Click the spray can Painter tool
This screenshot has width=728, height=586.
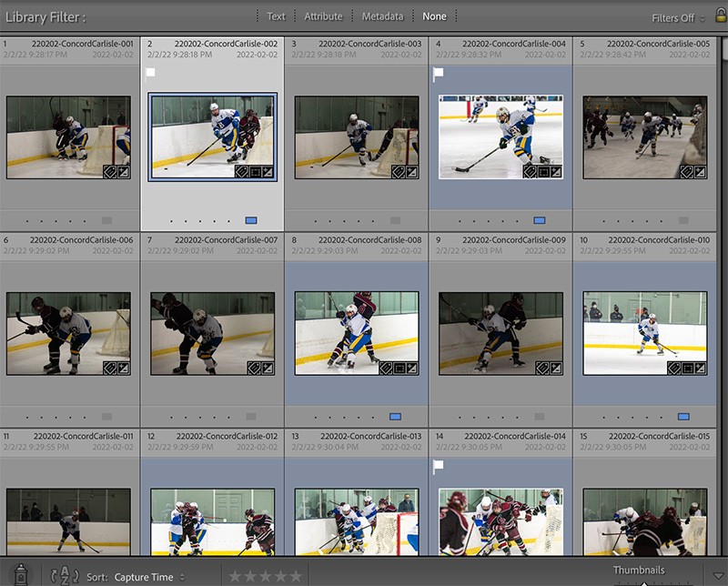pos(22,575)
